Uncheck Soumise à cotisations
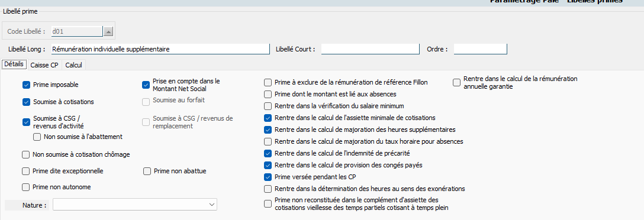Screen dimensions: 644x220 (26, 102)
